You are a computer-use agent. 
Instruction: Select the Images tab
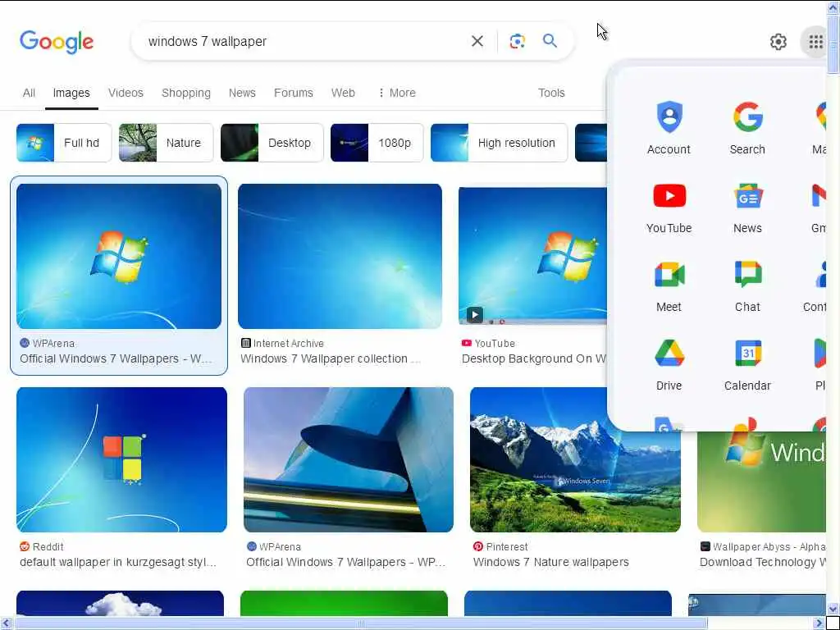[x=71, y=93]
